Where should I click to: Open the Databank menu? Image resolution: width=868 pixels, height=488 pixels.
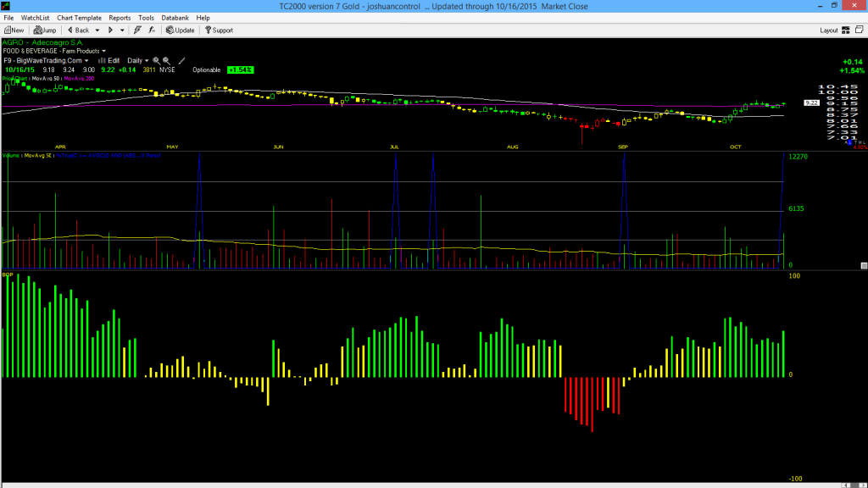175,18
